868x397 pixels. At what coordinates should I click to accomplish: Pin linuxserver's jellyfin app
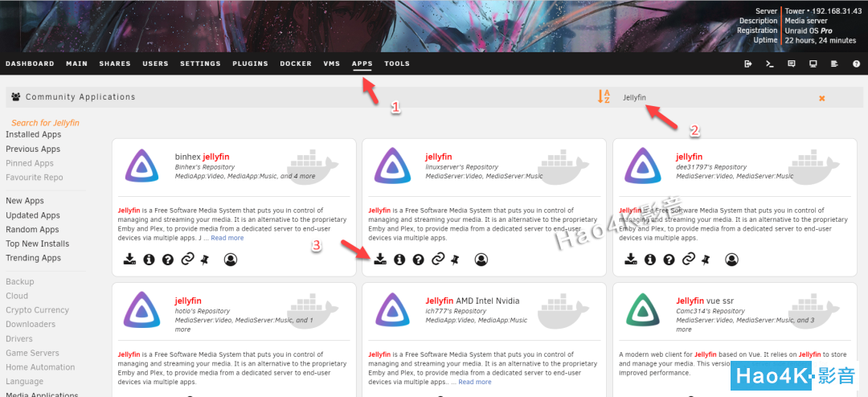455,259
